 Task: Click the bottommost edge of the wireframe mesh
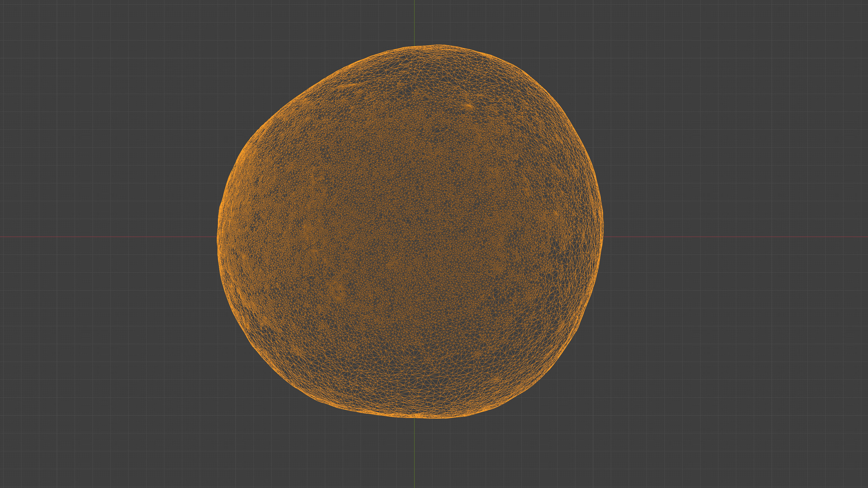(431, 418)
